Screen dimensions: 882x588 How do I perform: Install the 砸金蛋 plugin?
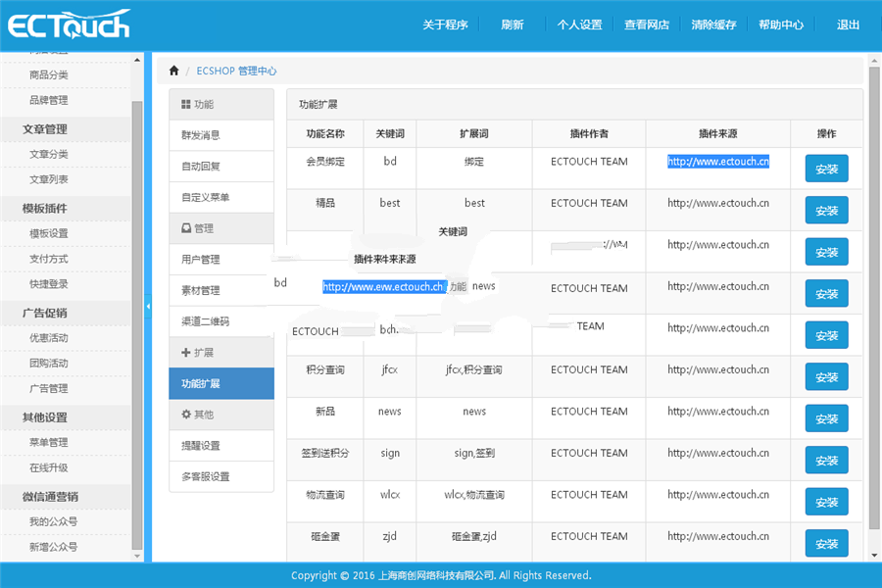[x=826, y=544]
